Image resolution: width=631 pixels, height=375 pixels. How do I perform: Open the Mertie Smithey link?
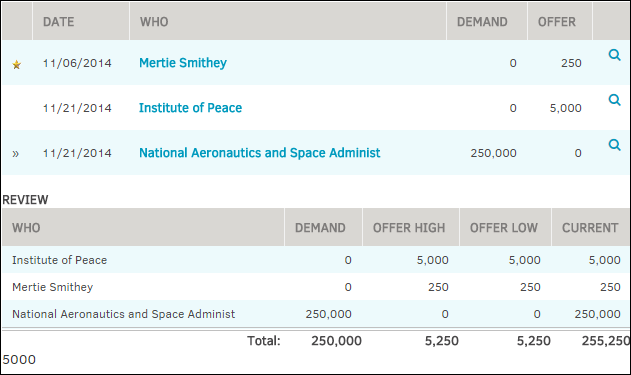click(183, 63)
